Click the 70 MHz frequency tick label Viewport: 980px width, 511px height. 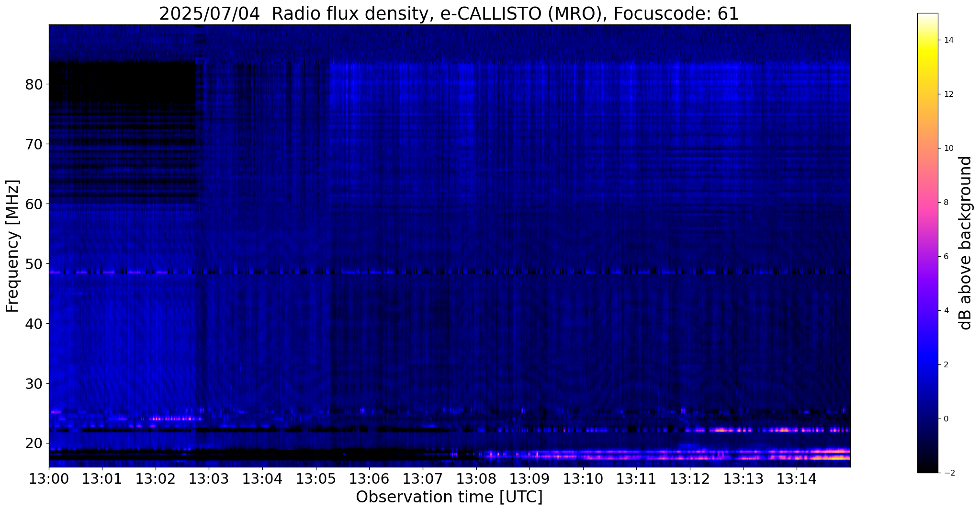(34, 145)
